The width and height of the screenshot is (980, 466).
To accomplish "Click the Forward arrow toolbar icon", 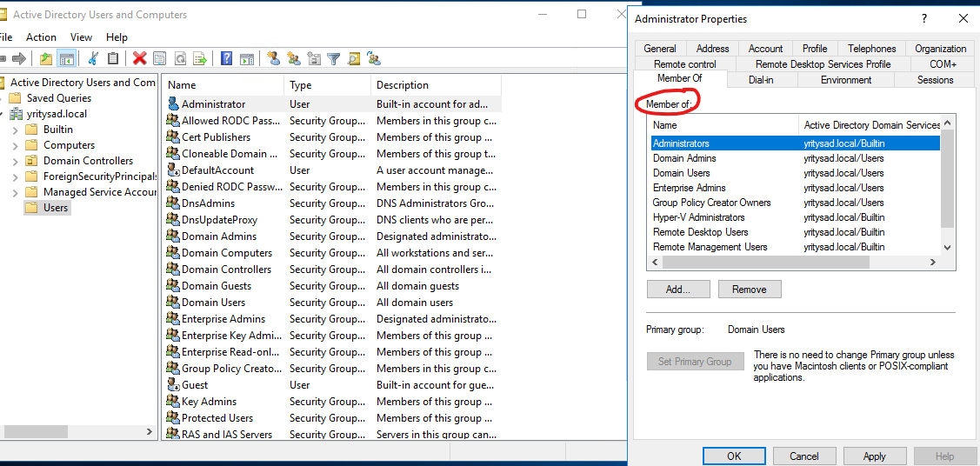I will pos(19,59).
